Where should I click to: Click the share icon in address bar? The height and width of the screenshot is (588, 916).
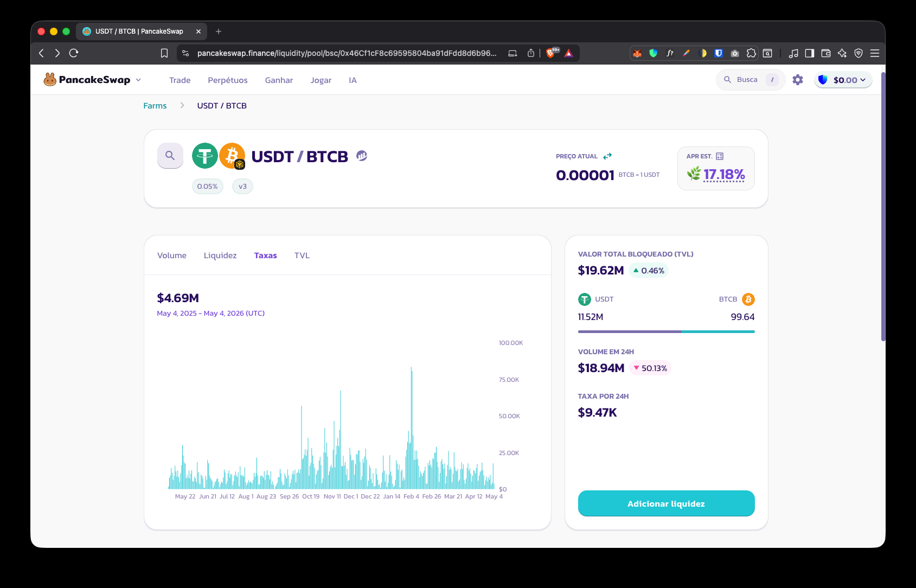coord(531,53)
